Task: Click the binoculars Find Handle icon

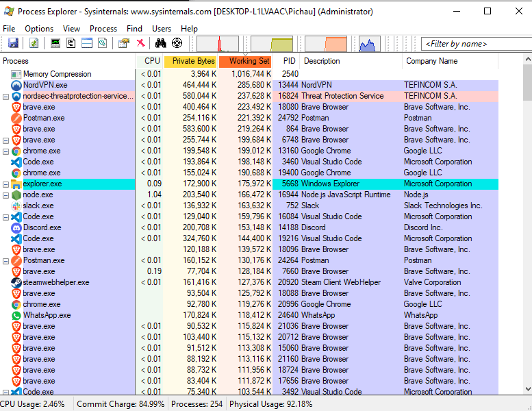Action: tap(160, 43)
